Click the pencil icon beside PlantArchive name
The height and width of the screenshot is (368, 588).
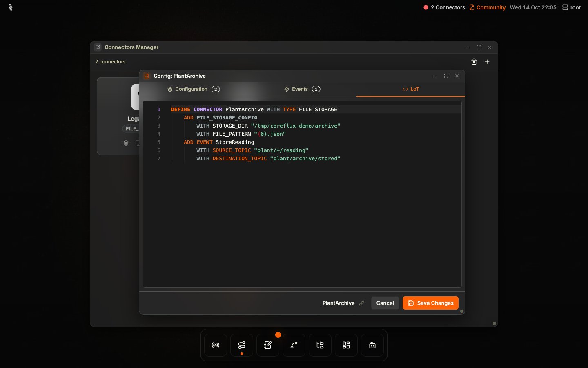(x=361, y=303)
